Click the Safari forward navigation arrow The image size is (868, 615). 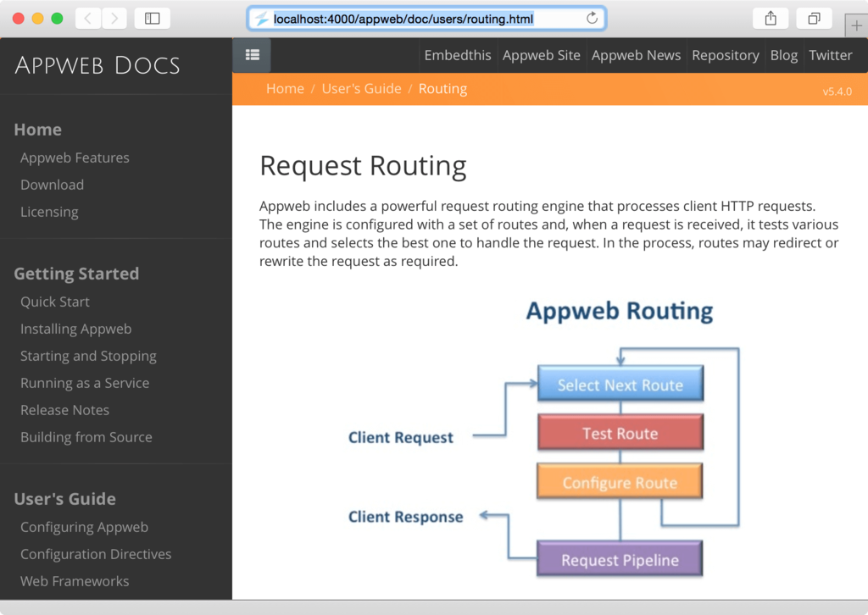click(x=114, y=18)
